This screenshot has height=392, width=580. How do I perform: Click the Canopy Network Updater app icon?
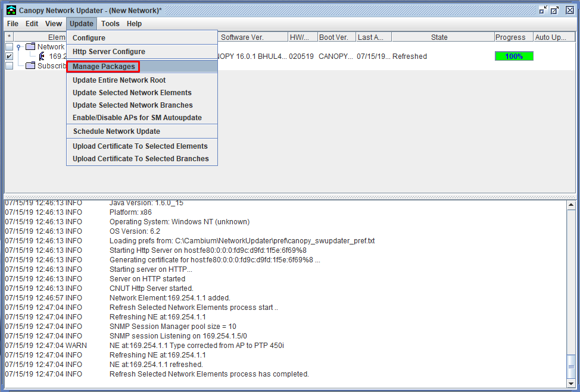tap(11, 10)
